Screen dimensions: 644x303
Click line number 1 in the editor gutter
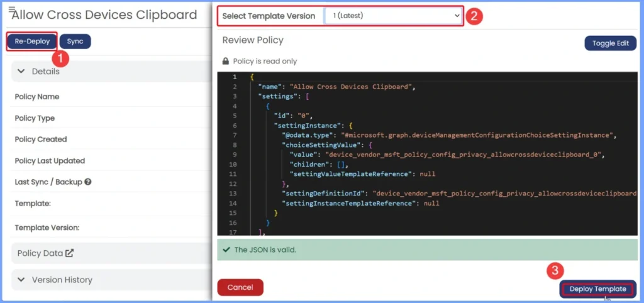(235, 77)
